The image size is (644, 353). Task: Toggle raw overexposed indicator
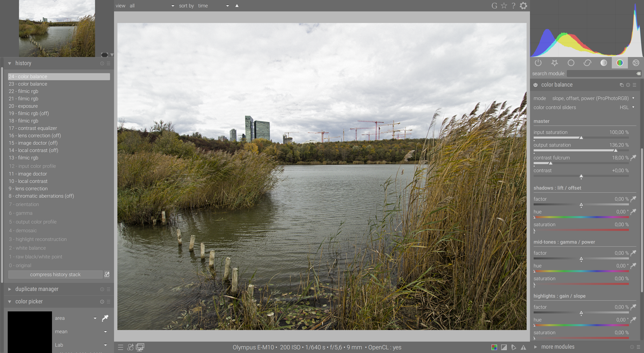(494, 347)
